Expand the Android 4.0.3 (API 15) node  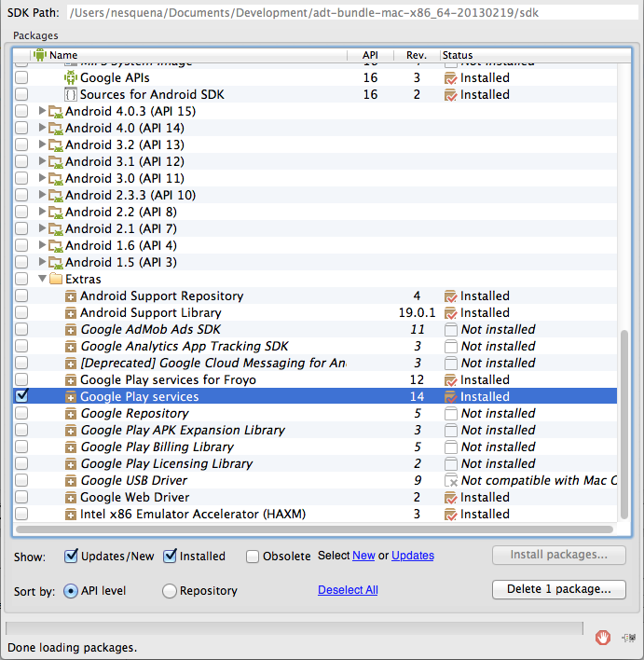(x=42, y=111)
